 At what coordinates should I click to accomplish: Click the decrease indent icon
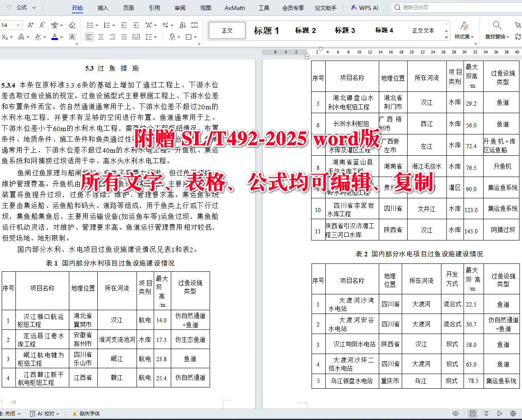(124, 25)
